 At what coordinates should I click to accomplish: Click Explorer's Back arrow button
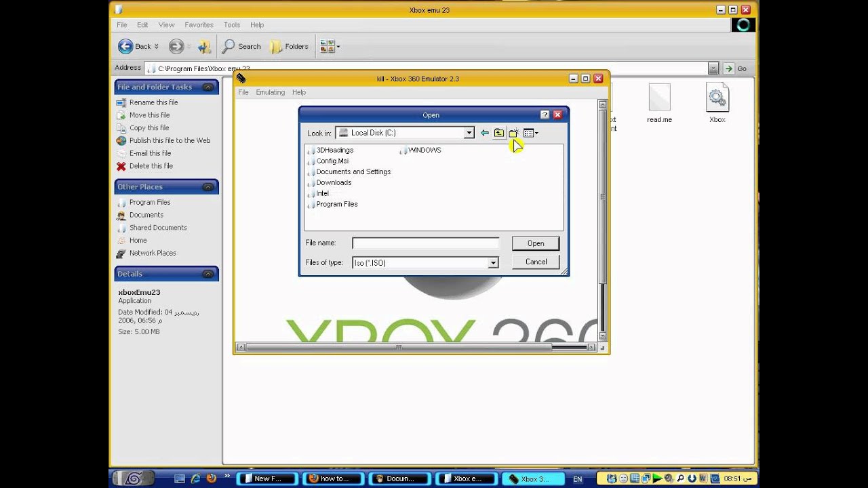tap(134, 46)
